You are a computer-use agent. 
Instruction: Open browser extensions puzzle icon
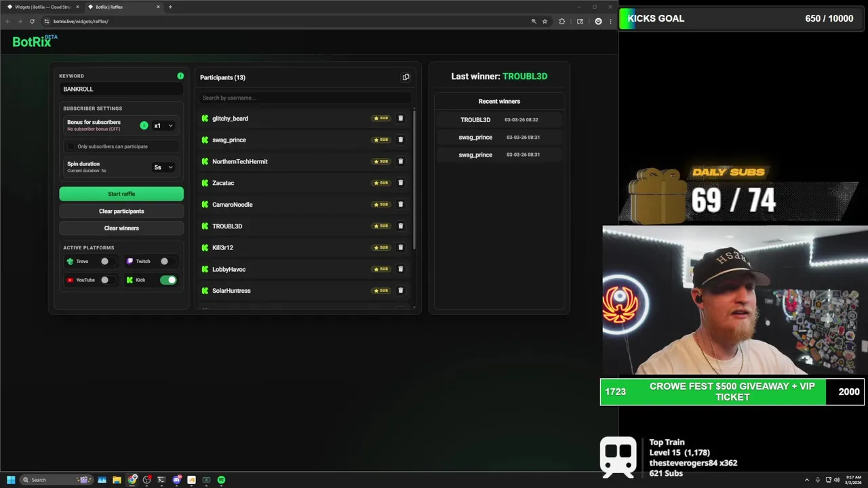561,21
